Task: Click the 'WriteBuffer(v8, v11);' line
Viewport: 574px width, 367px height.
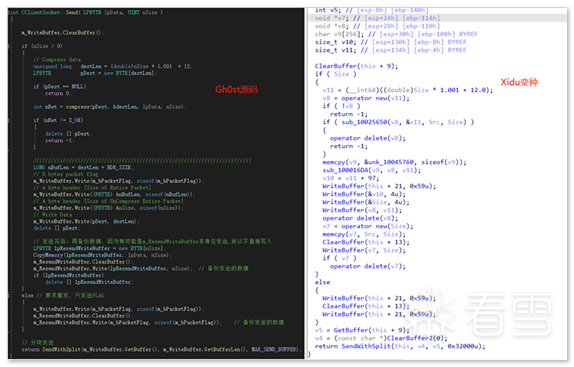Action: (362, 210)
